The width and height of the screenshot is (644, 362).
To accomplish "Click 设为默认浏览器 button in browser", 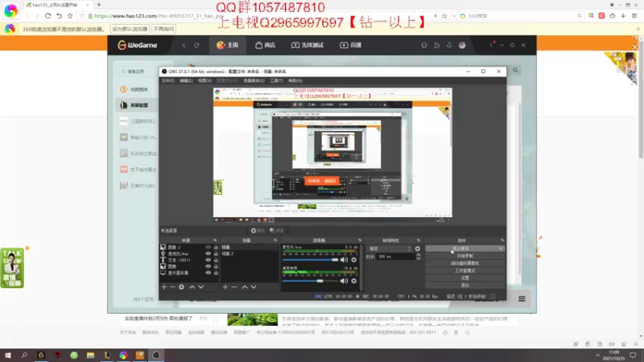I will pyautogui.click(x=130, y=29).
